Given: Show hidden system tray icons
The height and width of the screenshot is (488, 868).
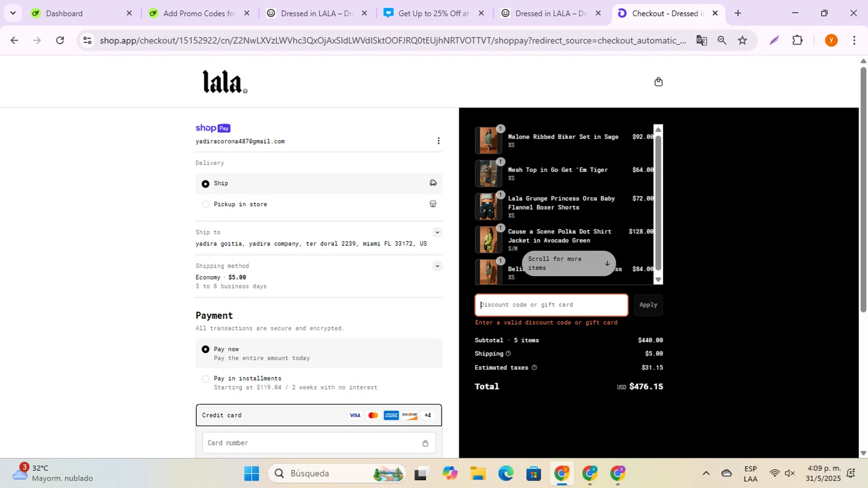Looking at the screenshot, I should coord(706,474).
